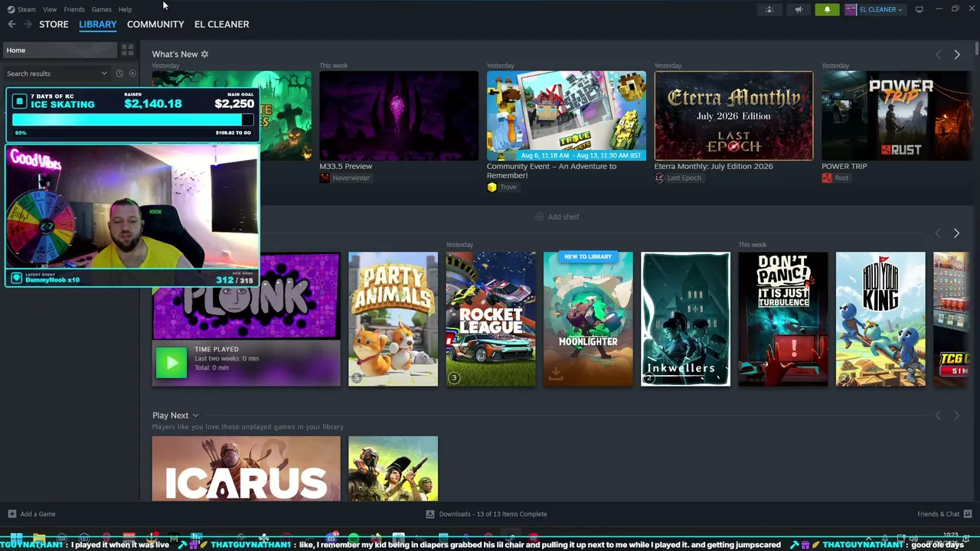Open the Friends & Chat icon

click(968, 514)
